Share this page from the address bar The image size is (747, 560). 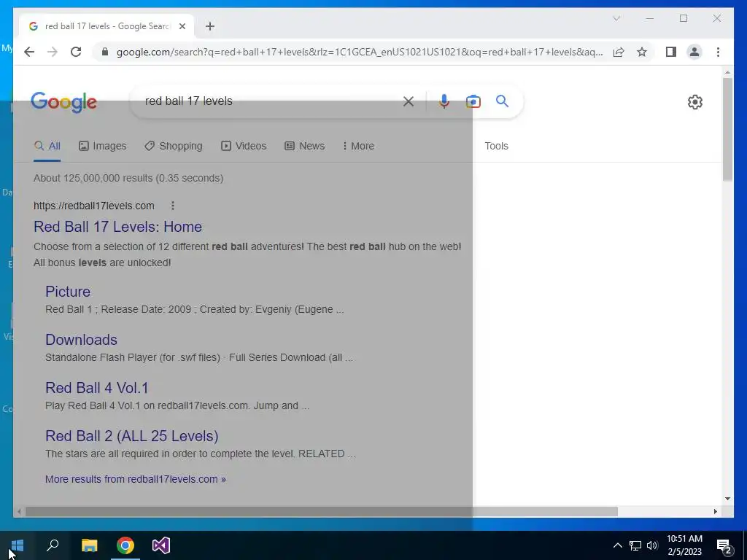tap(619, 52)
